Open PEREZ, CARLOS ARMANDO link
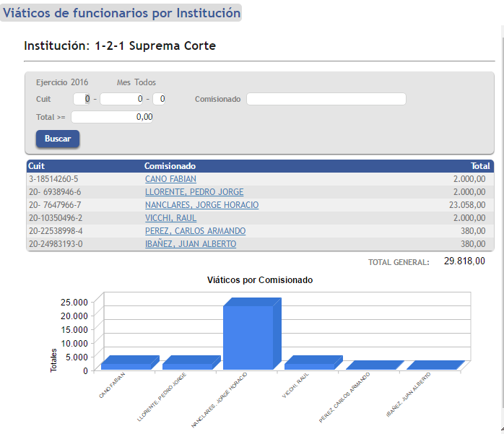The height and width of the screenshot is (434, 504). 195,231
